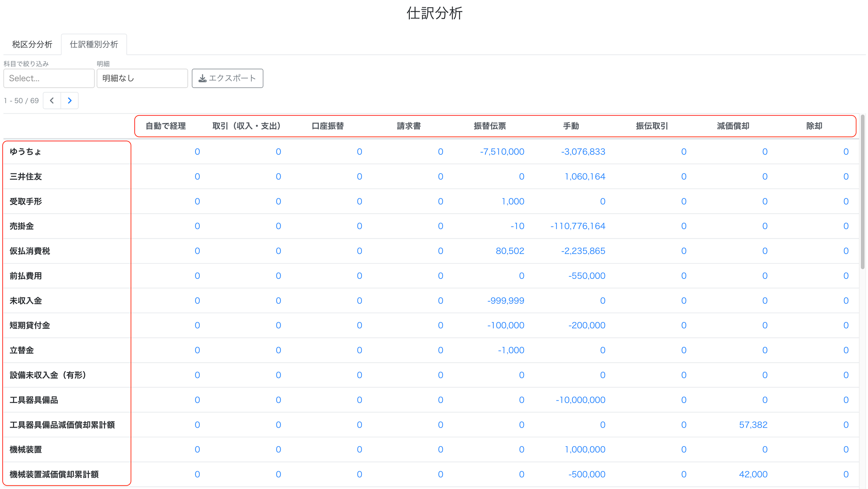
Task: Open the 80,502 value for 仮払消費税
Action: tap(510, 251)
